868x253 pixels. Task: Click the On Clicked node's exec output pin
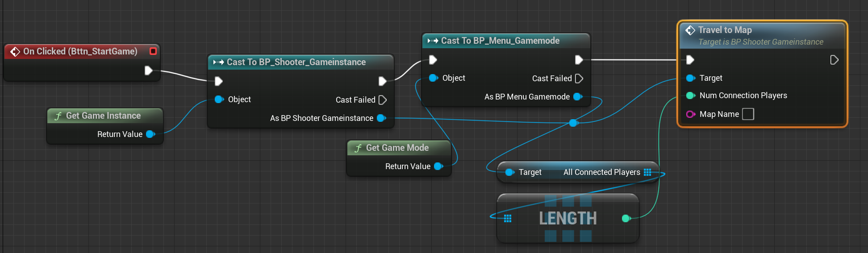[148, 71]
